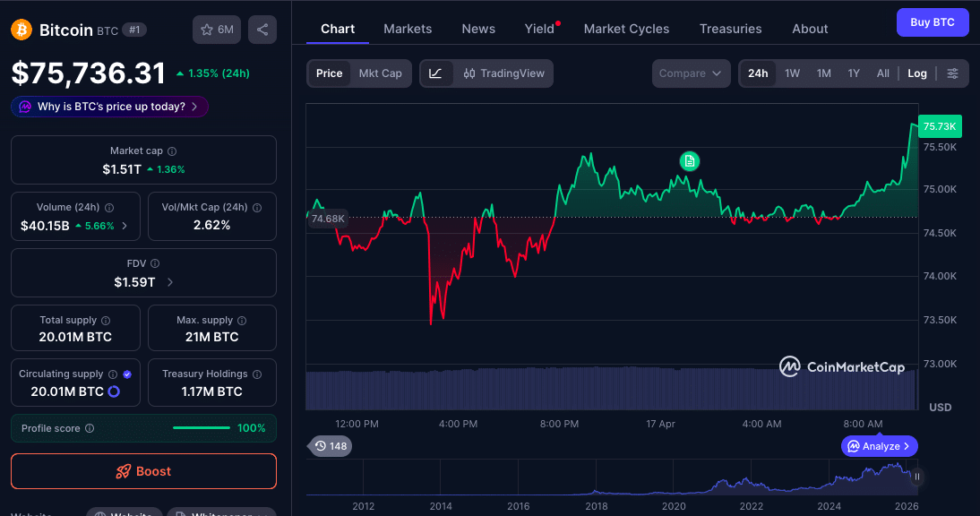This screenshot has height=516, width=980.
Task: Click the FDV info icon
Action: (x=155, y=263)
